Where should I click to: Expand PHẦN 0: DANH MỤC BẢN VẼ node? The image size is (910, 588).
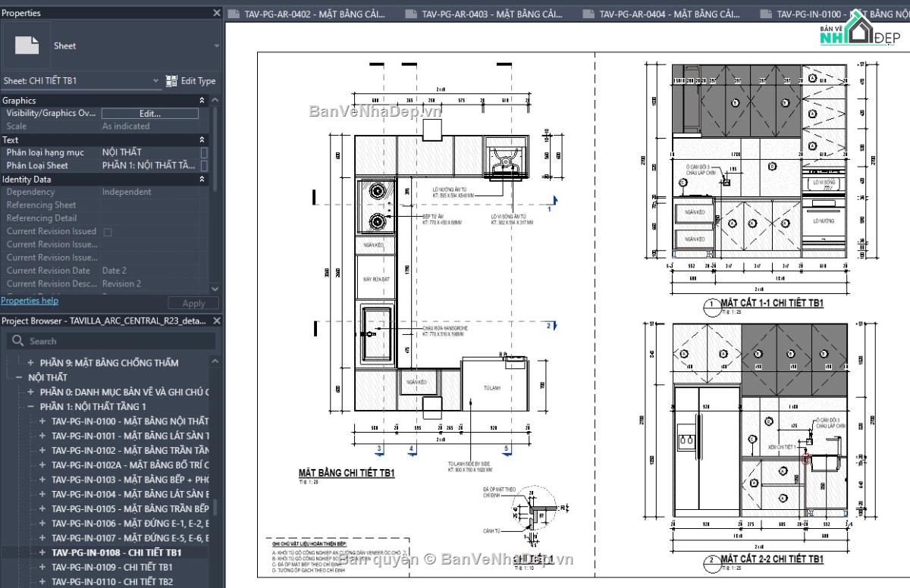(x=31, y=392)
